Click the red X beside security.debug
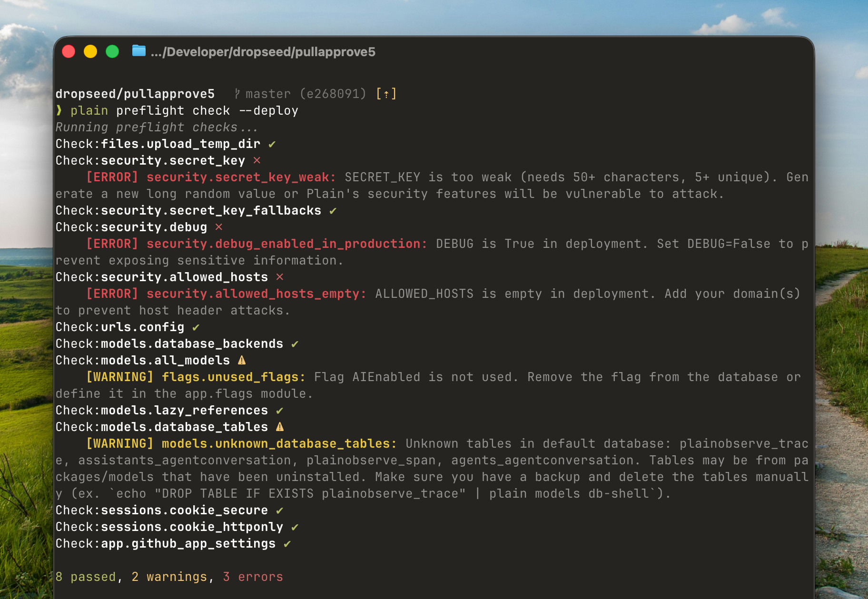Viewport: 868px width, 599px height. (219, 227)
